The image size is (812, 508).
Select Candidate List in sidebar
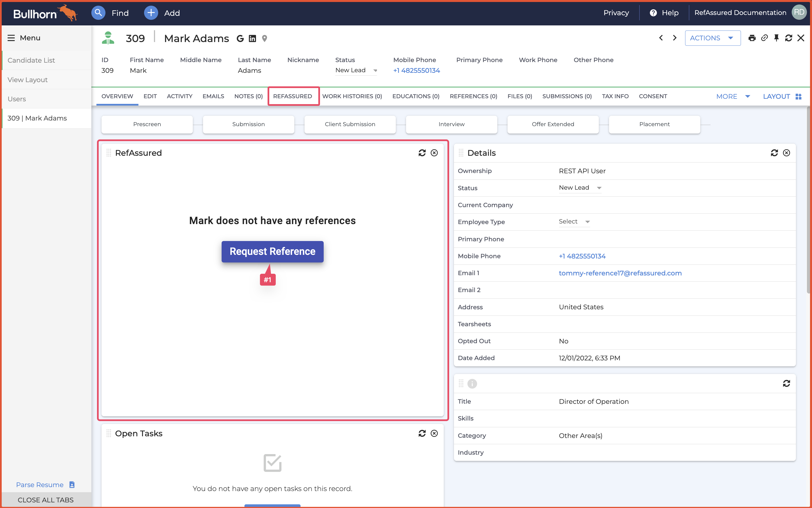(47, 60)
